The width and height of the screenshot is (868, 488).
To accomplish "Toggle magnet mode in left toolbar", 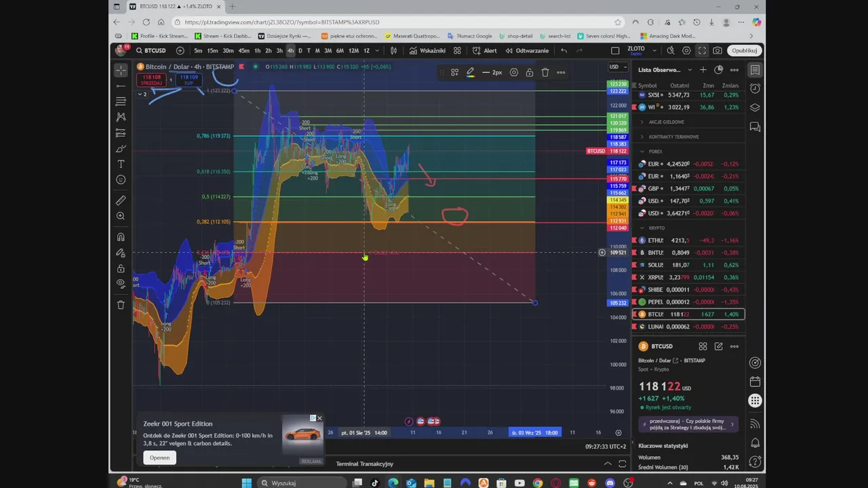I will [x=121, y=237].
